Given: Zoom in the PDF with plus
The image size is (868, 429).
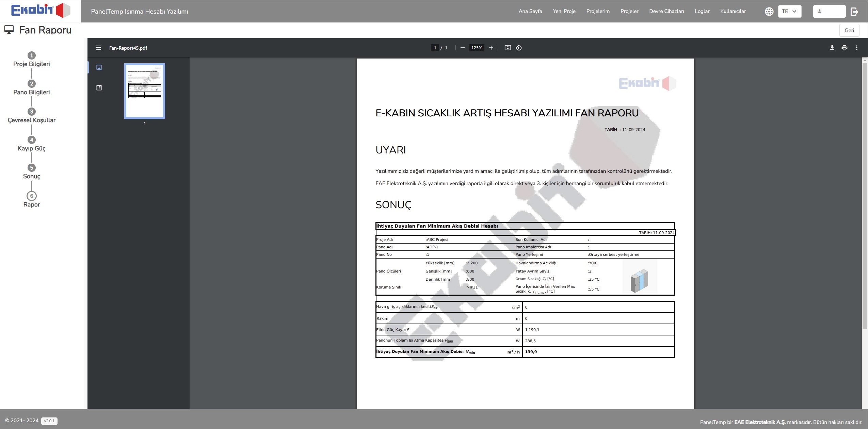Looking at the screenshot, I should (491, 48).
